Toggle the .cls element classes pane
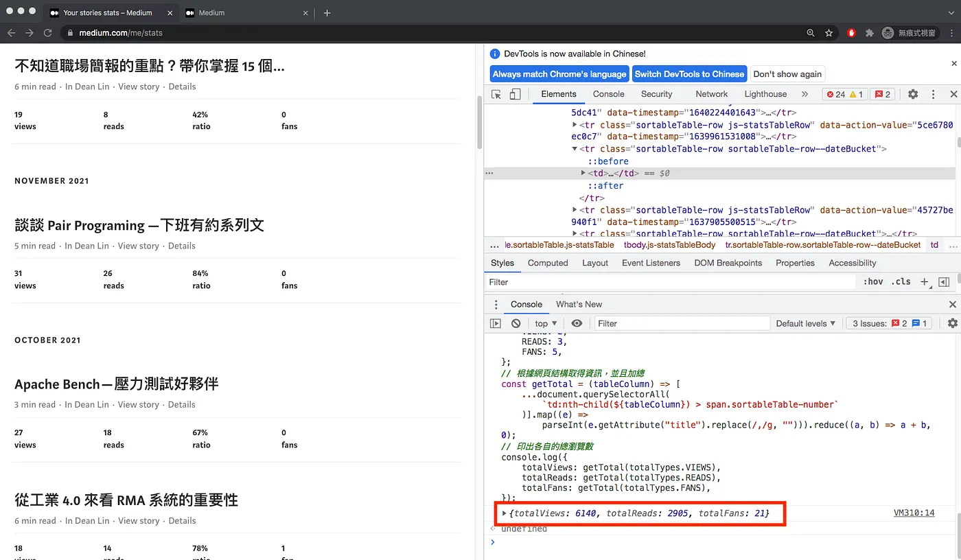 click(901, 282)
